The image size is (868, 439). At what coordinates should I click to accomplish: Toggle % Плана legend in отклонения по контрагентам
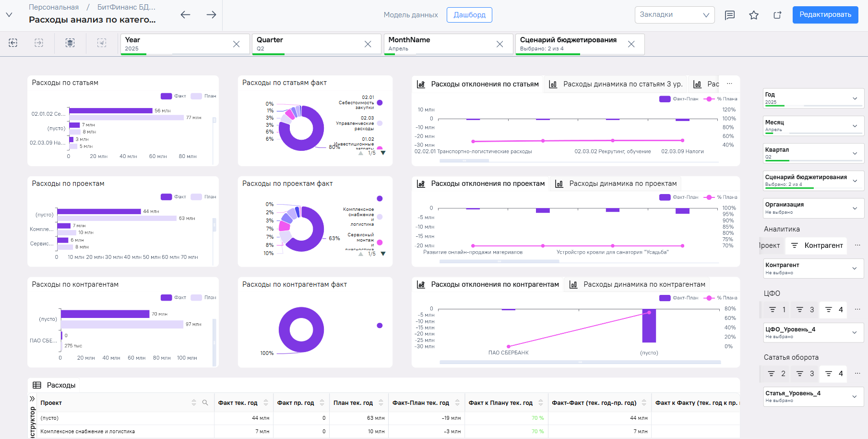coord(720,298)
